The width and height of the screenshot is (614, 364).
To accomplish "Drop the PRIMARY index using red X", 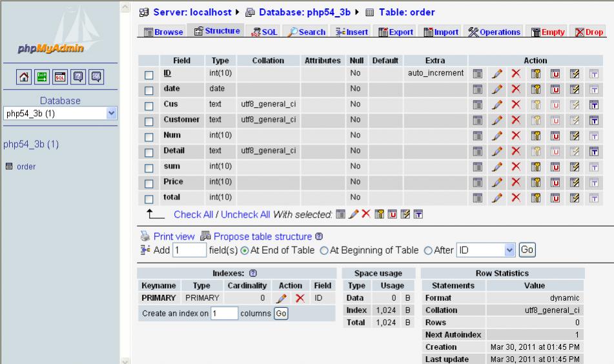I will (300, 299).
